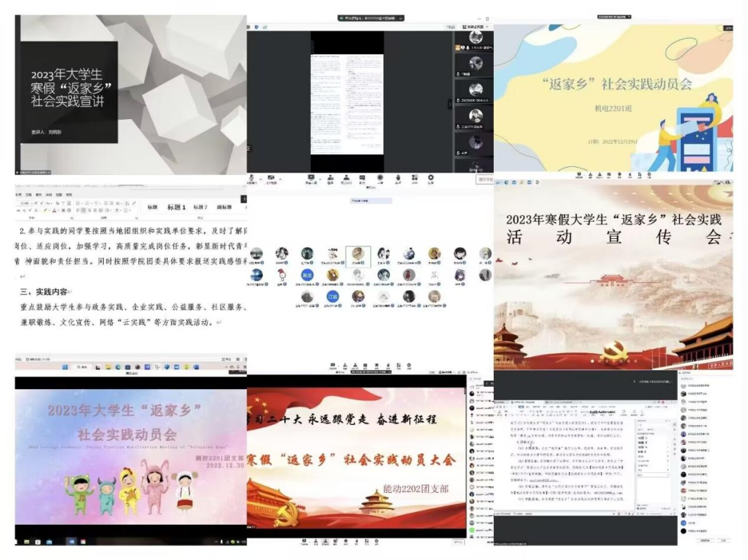Viewport: 748px width, 560px height.
Task: Expand the arrow beside the microphone icon
Action: tap(259, 178)
